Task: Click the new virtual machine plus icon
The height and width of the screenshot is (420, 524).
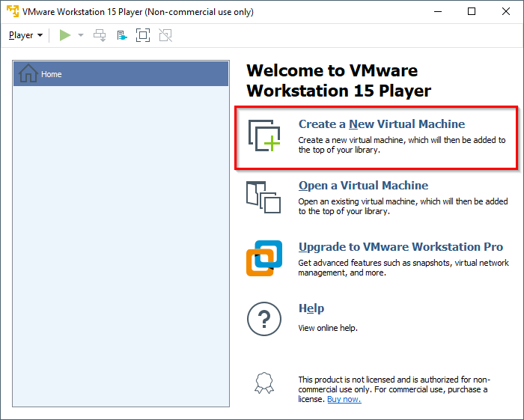Action: point(264,136)
